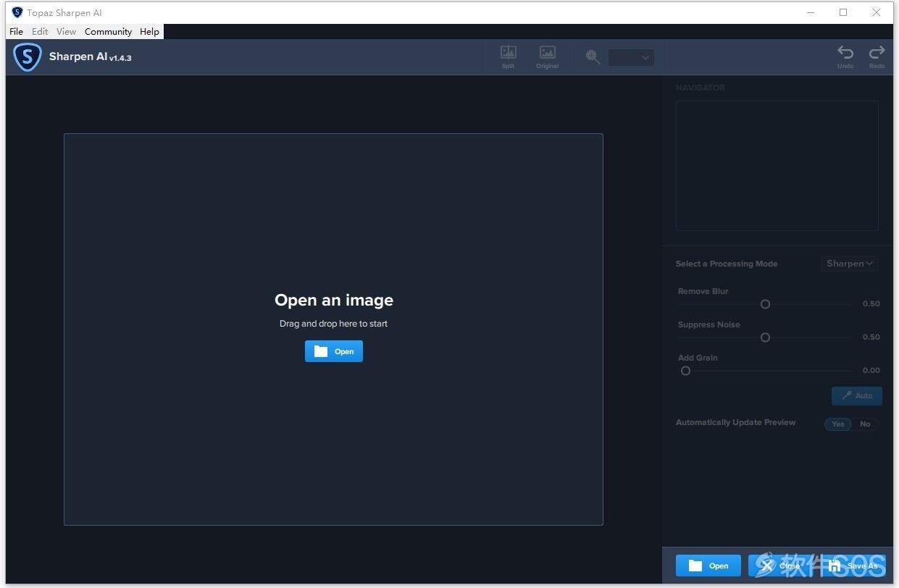Image resolution: width=899 pixels, height=588 pixels.
Task: Click the Remove Blur value 0.50
Action: click(x=871, y=303)
